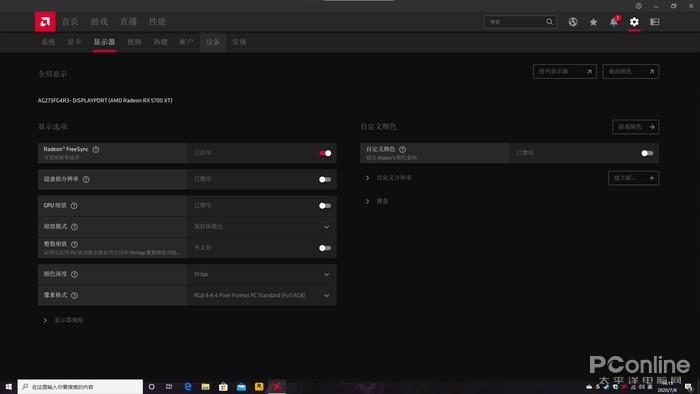Click the settings gear icon
This screenshot has width=700, height=394.
point(634,22)
